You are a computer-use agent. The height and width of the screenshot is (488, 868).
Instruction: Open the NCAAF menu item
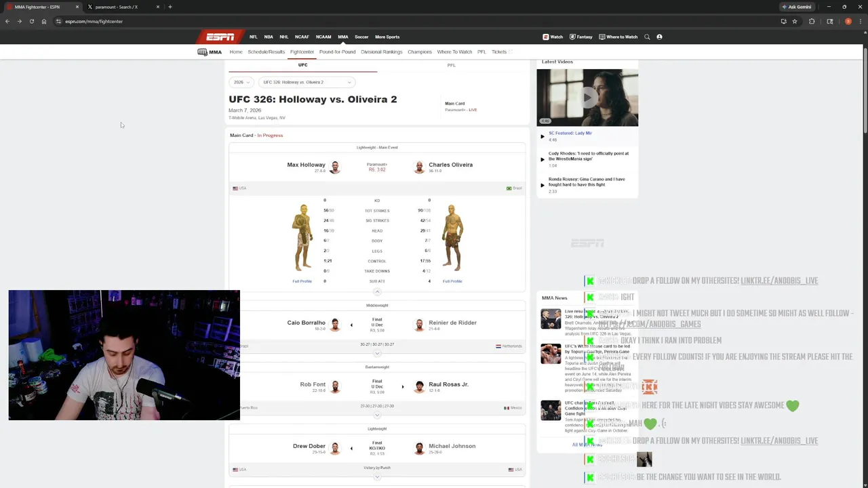pos(302,37)
